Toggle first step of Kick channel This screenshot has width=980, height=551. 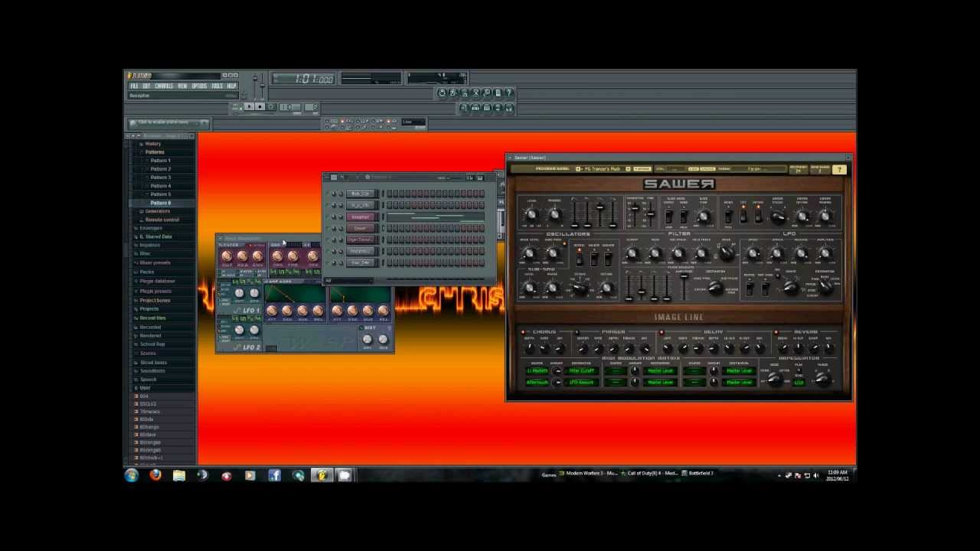[390, 194]
